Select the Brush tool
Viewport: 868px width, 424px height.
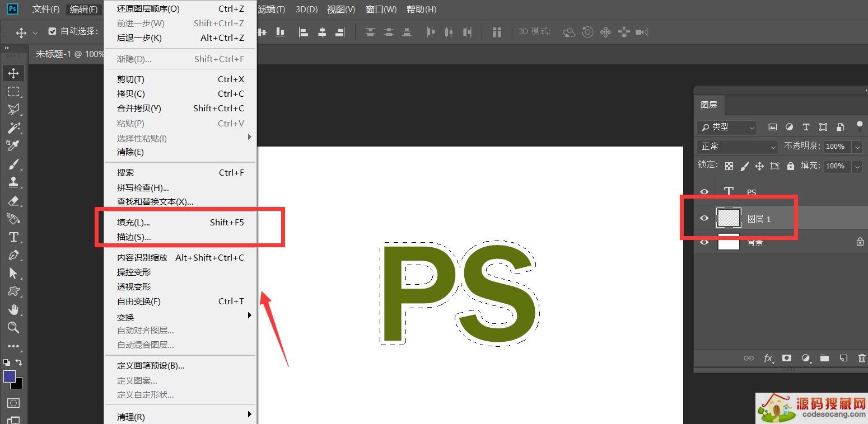point(13,164)
